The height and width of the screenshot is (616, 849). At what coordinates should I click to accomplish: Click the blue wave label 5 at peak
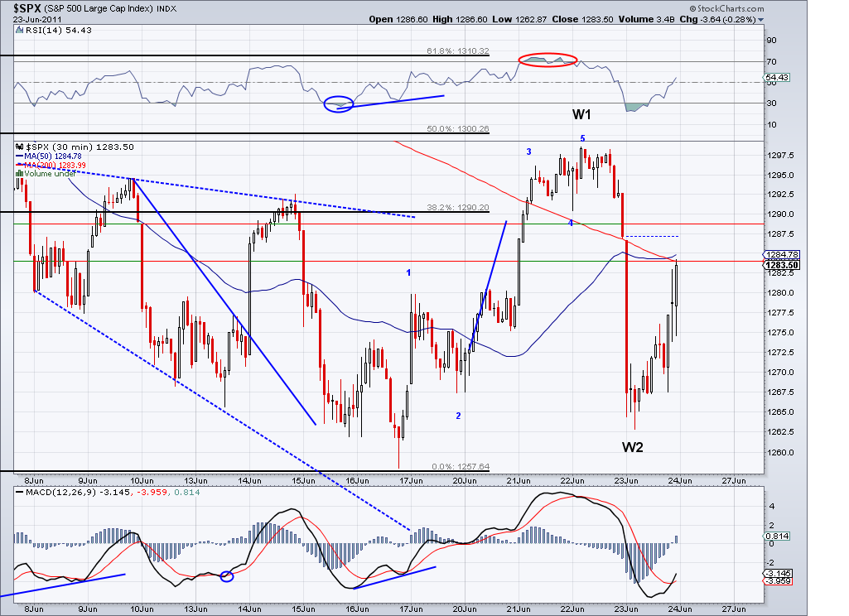click(x=582, y=138)
